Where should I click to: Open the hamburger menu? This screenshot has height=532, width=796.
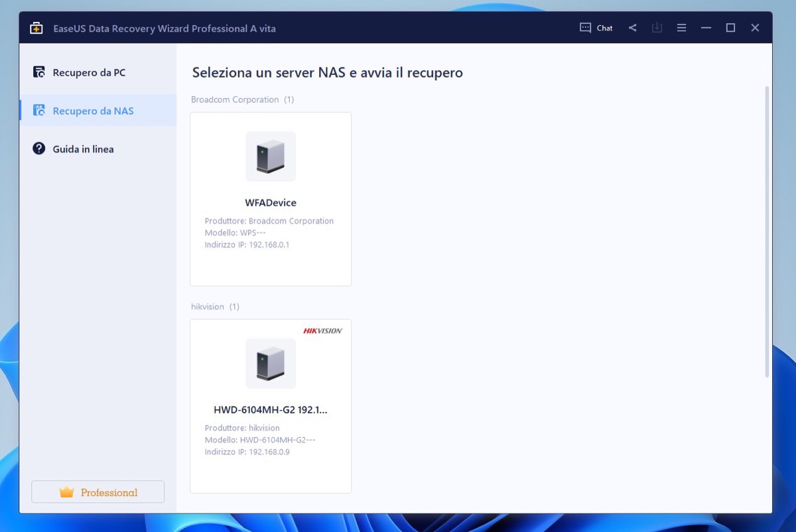tap(681, 28)
